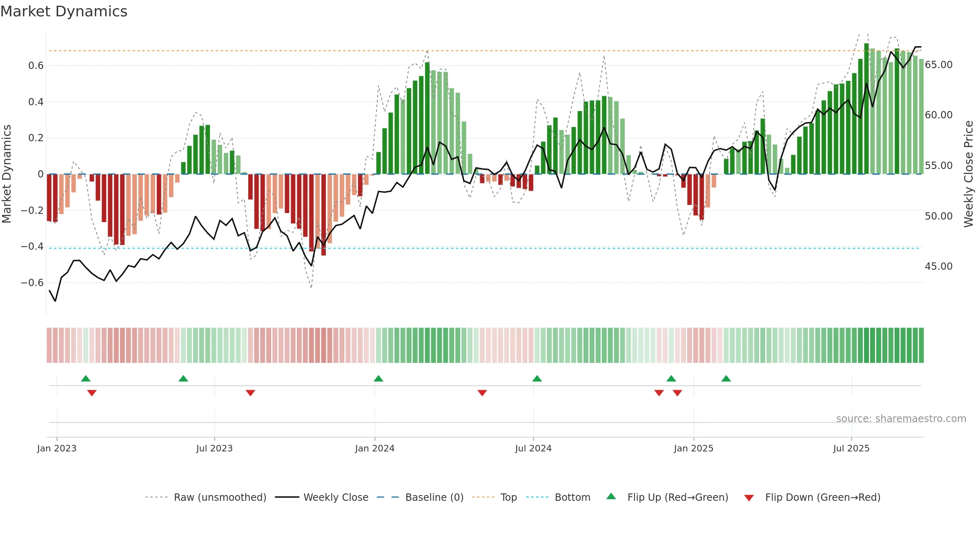Toggle the Baseline (0) legend entry
This screenshot has height=551, width=980.
420,497
